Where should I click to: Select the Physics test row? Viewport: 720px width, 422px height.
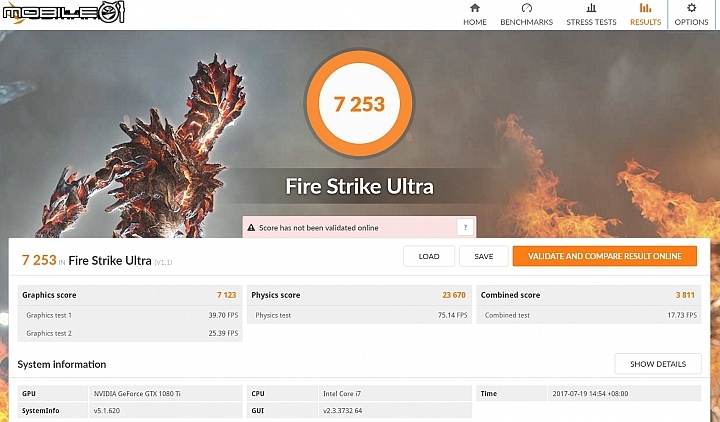click(359, 315)
